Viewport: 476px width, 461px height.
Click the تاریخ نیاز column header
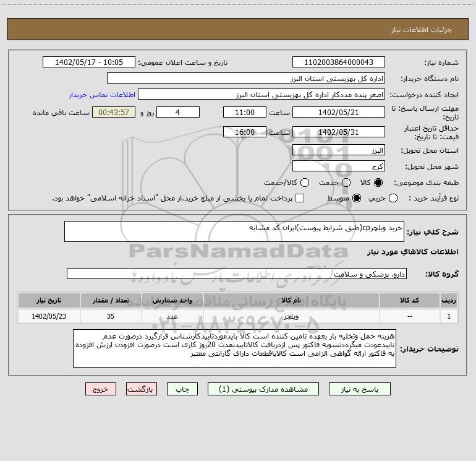click(x=49, y=300)
